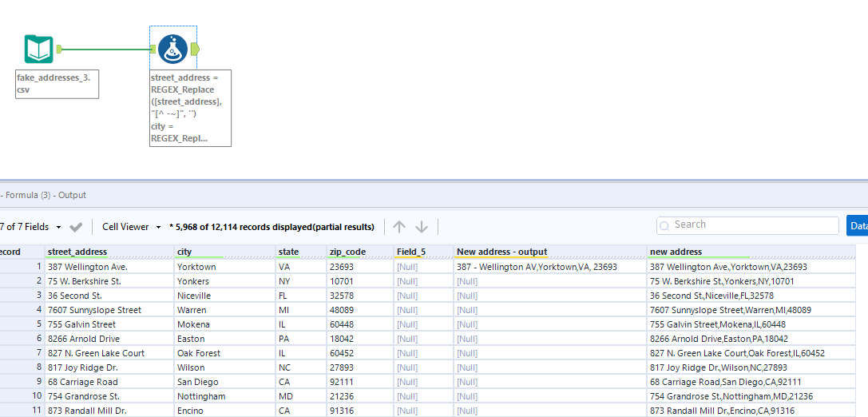Click the zip_code column header
868x417 pixels.
360,252
